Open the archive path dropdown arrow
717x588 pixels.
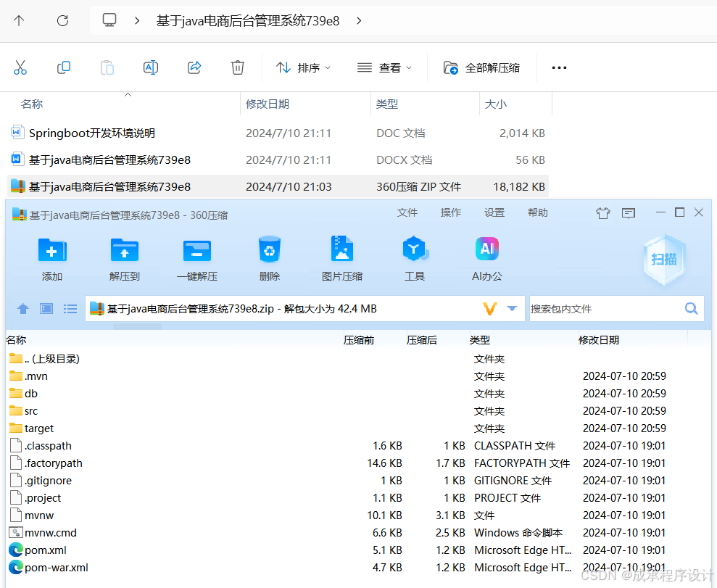pyautogui.click(x=512, y=309)
